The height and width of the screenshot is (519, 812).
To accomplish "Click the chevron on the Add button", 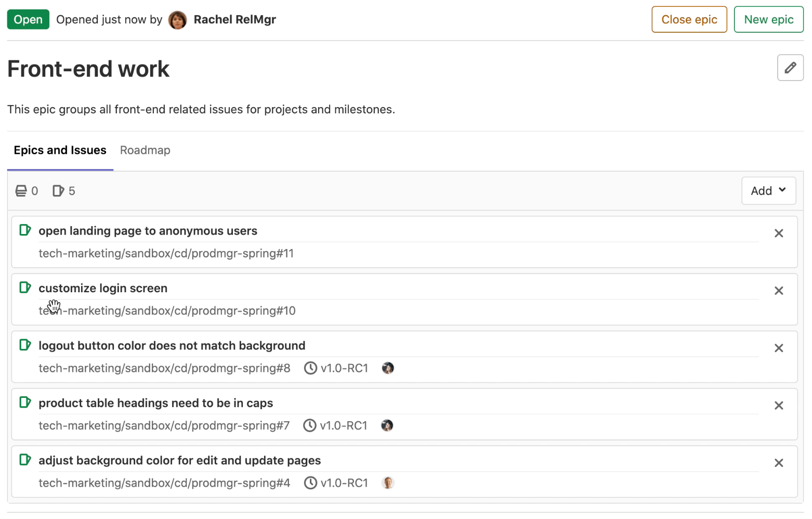I will pos(782,191).
